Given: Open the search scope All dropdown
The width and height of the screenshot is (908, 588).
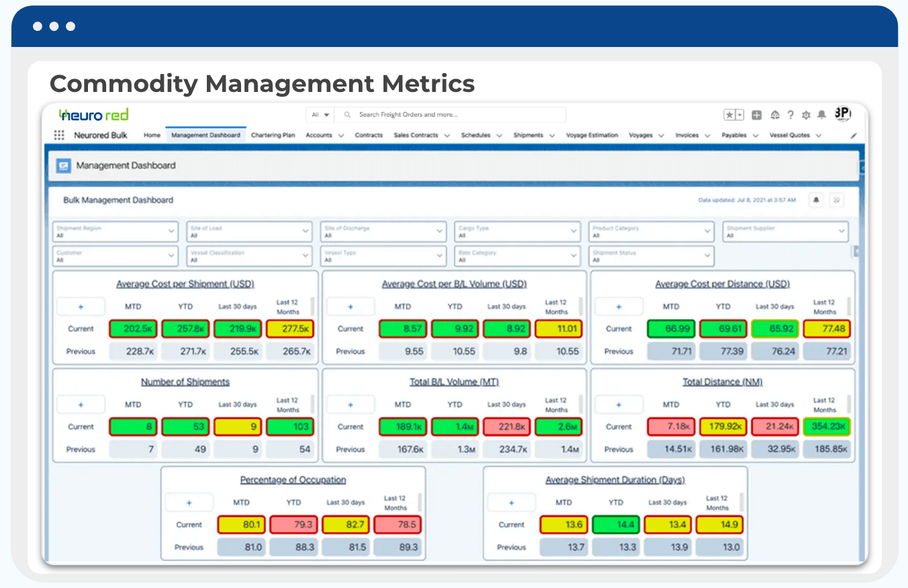Looking at the screenshot, I should point(320,115).
